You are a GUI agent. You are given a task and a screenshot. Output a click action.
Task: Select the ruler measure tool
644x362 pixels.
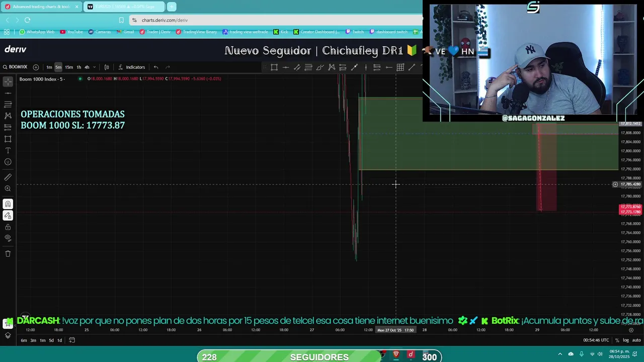coord(8,177)
